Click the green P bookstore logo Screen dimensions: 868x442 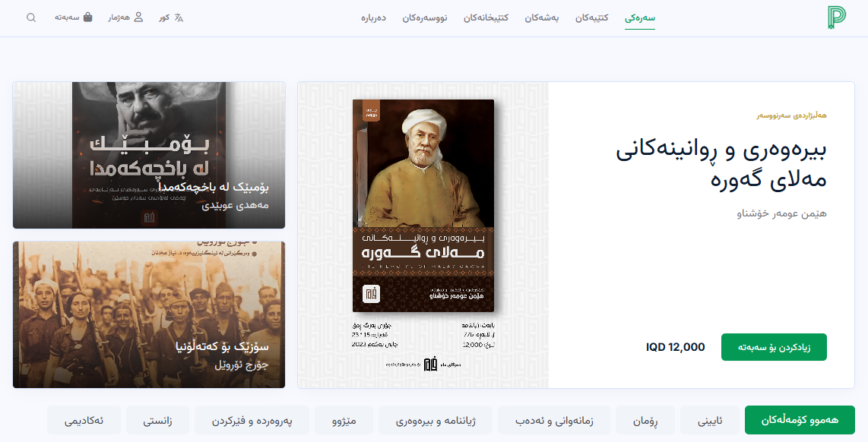(836, 17)
